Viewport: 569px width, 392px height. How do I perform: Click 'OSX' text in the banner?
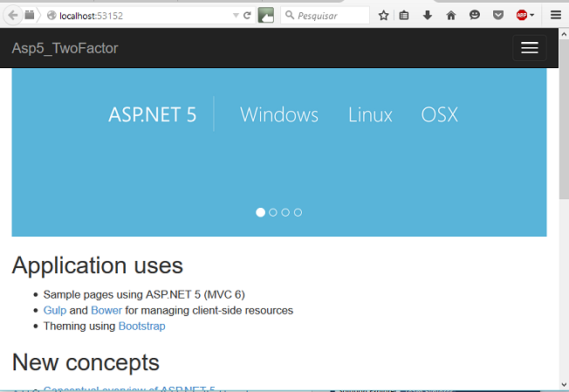(440, 114)
